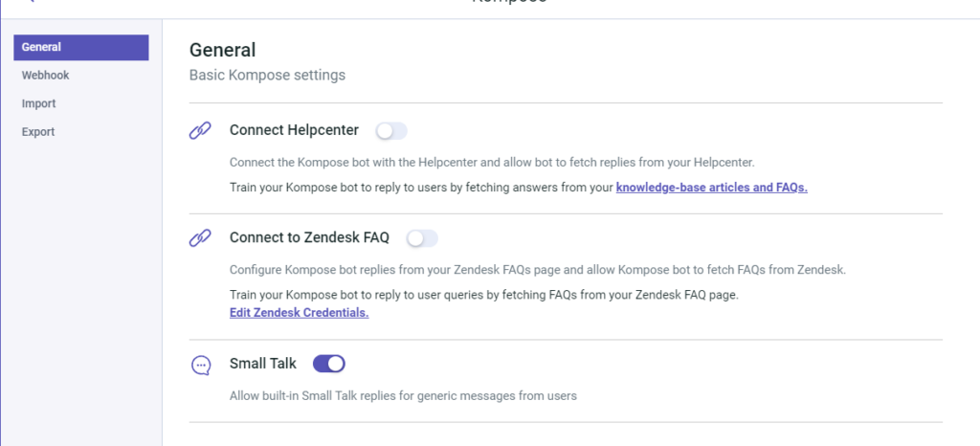Open the Export section
Image resolution: width=980 pixels, height=446 pixels.
click(x=38, y=132)
